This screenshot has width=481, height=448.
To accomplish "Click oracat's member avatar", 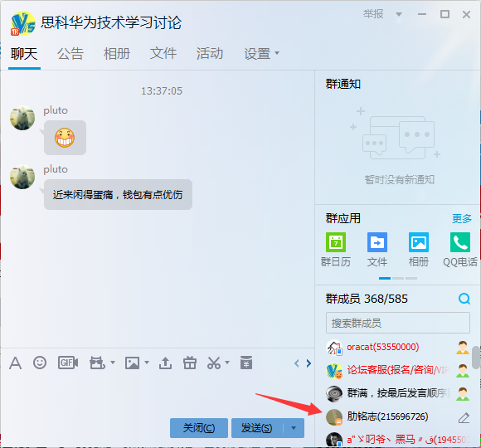I will click(334, 348).
